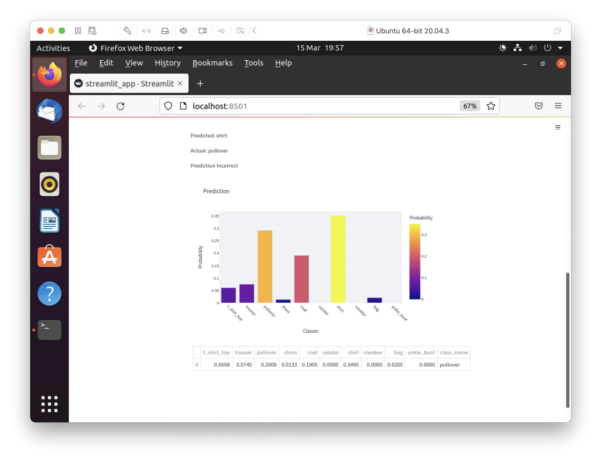The width and height of the screenshot is (601, 462).
Task: Click the localhost:8501 address bar
Action: (300, 105)
